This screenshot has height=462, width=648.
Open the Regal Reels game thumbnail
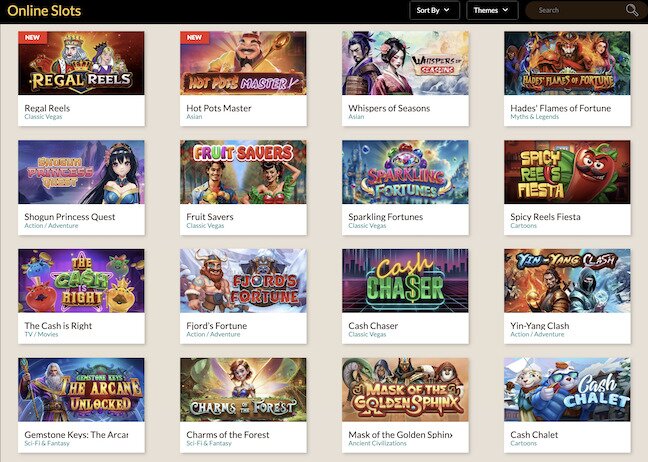tap(81, 63)
